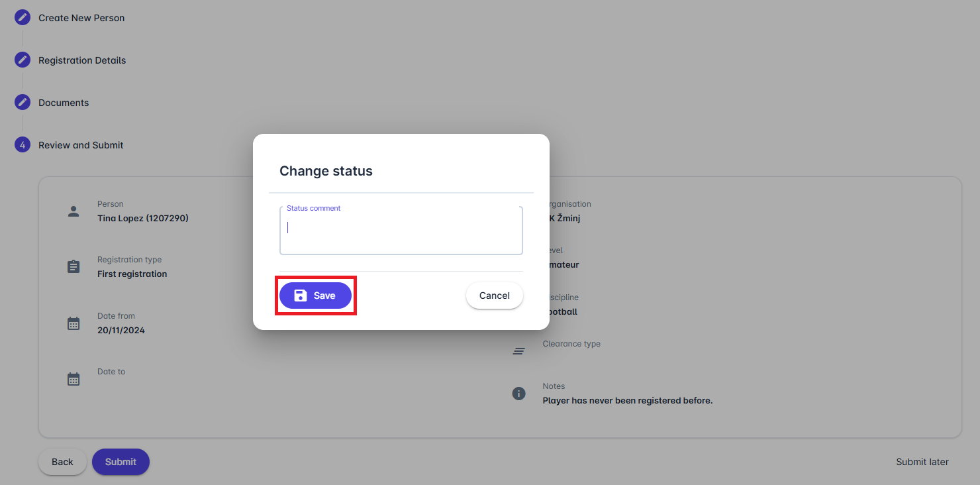980x485 pixels.
Task: Type in the Status comment field
Action: [401, 232]
